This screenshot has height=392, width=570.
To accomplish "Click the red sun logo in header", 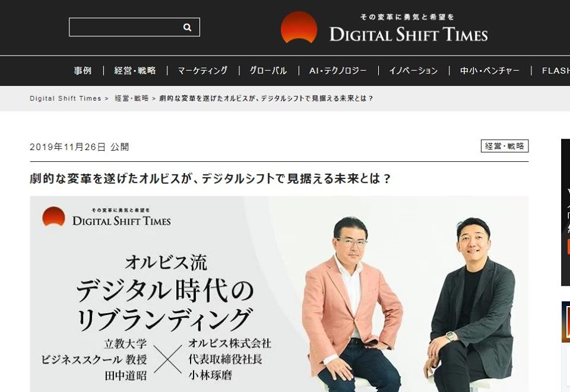I will [x=299, y=28].
